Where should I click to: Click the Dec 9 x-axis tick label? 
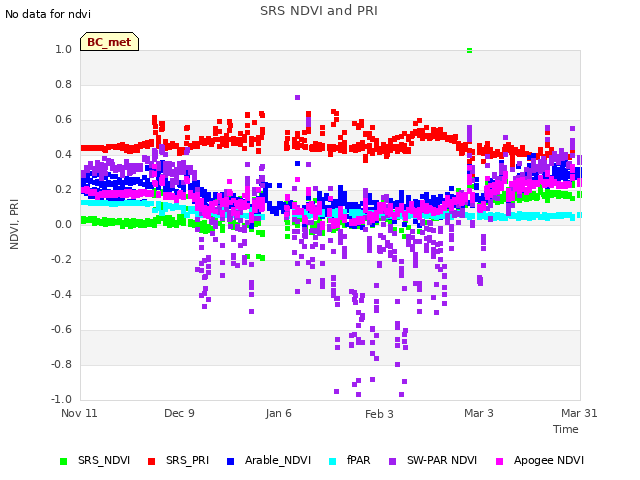click(x=179, y=413)
